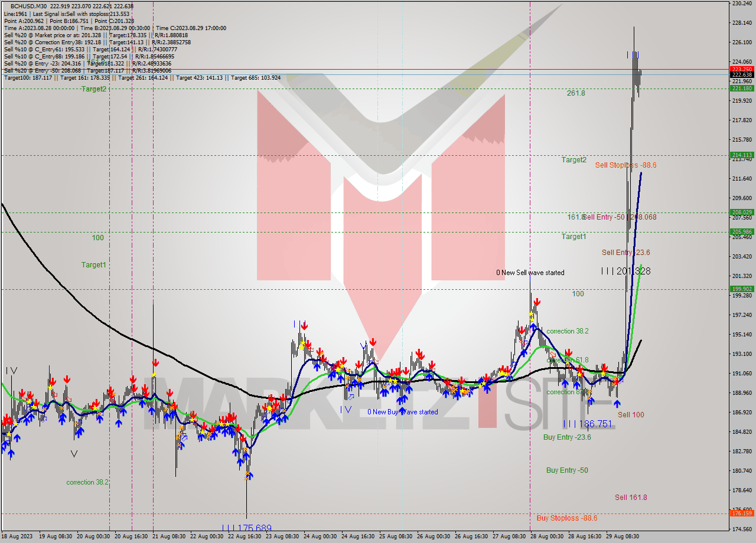Click the '18 Aug 2023' date axis label
756x543 pixels.
[17, 537]
